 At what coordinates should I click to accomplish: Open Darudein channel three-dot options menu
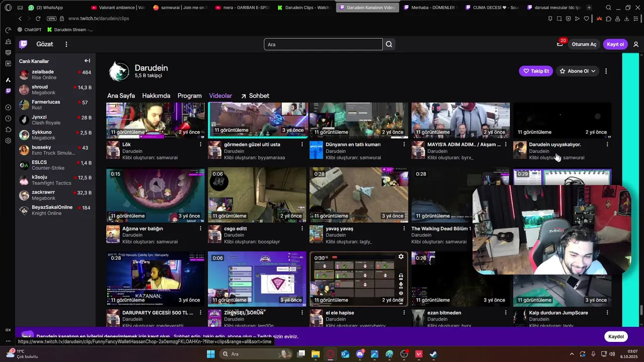606,71
